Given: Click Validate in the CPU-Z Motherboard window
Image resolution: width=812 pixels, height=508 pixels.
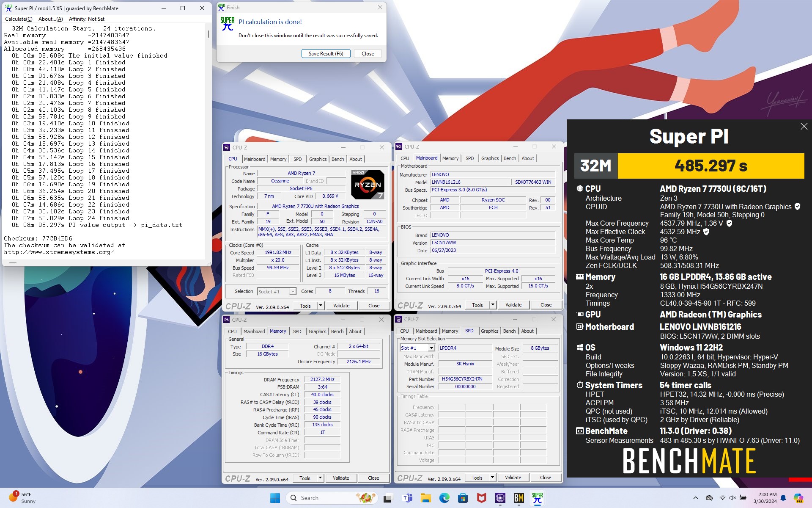Looking at the screenshot, I should tap(513, 305).
